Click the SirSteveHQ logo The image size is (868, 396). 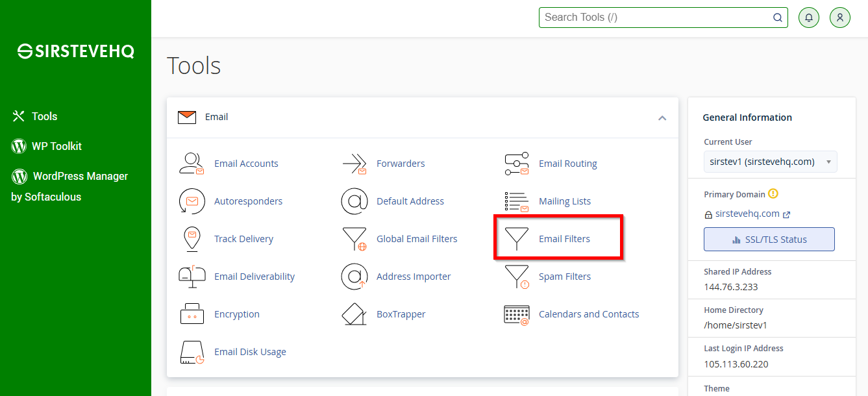click(75, 52)
